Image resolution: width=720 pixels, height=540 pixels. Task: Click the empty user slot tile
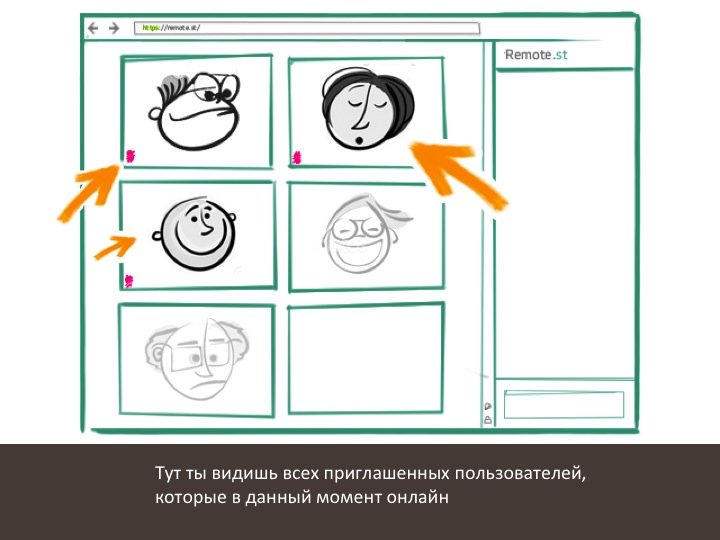point(365,358)
